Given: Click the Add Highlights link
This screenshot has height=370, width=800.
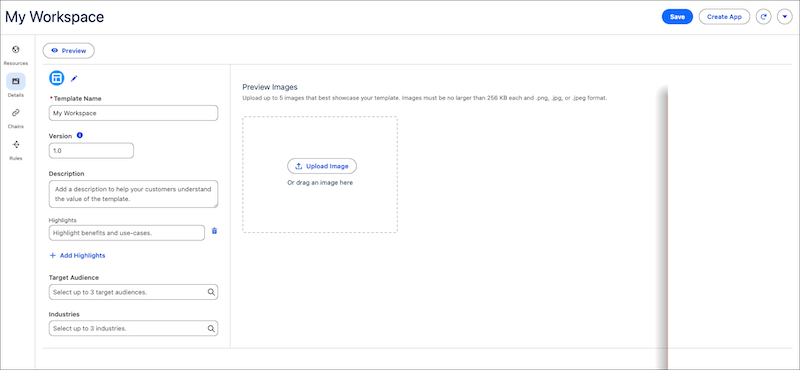Looking at the screenshot, I should [77, 255].
